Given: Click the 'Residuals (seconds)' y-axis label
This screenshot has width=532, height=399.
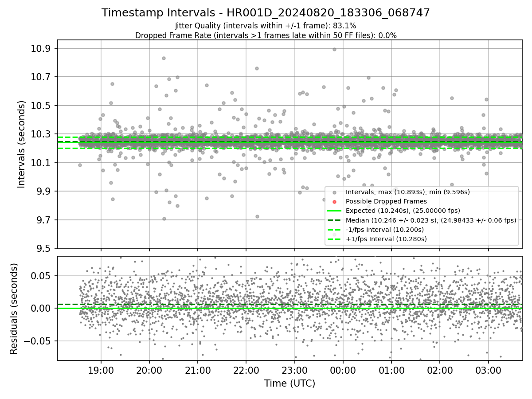Looking at the screenshot, I should click(14, 309).
